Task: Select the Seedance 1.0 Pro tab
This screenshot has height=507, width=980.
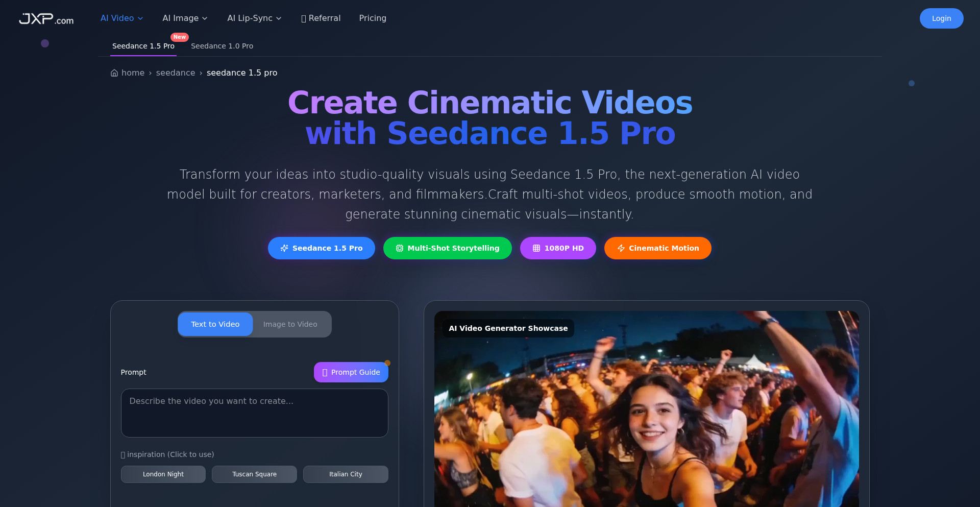Action: pos(222,46)
